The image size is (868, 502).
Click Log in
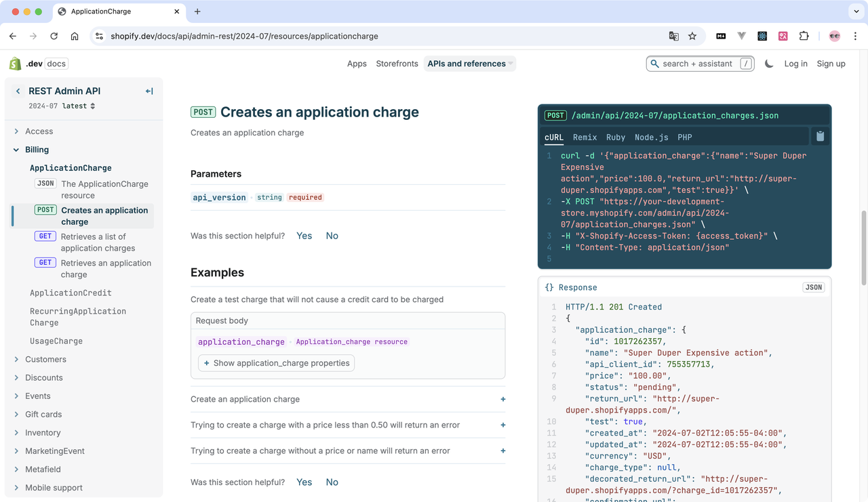coord(795,64)
